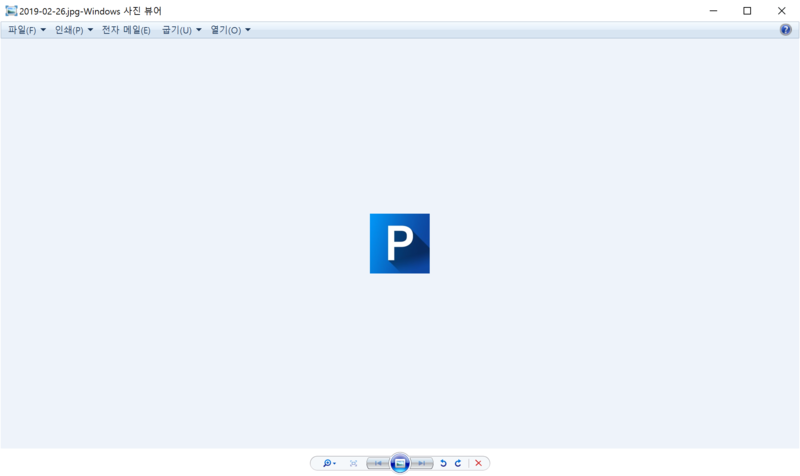The width and height of the screenshot is (800, 476).
Task: Open the 굽기(U) menu
Action: (x=182, y=30)
